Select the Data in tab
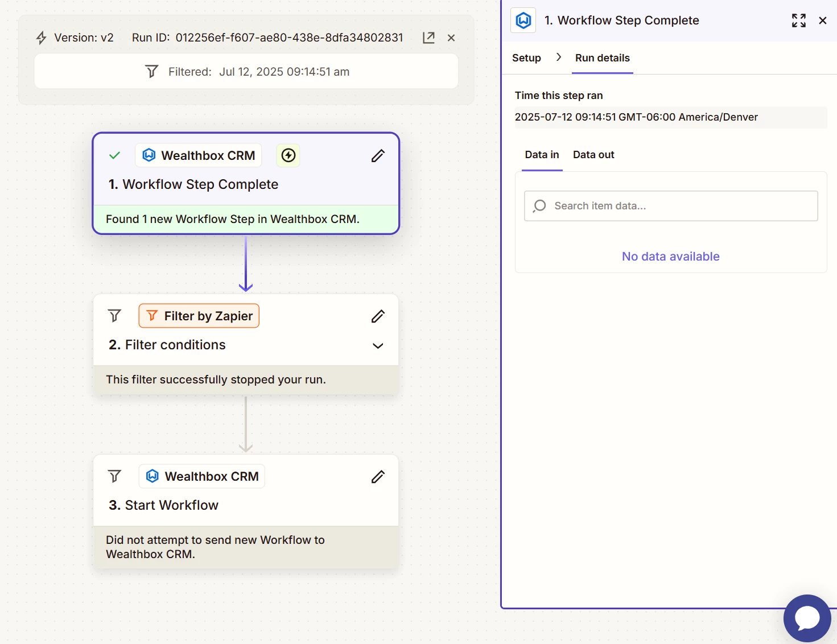This screenshot has height=644, width=837. [542, 155]
